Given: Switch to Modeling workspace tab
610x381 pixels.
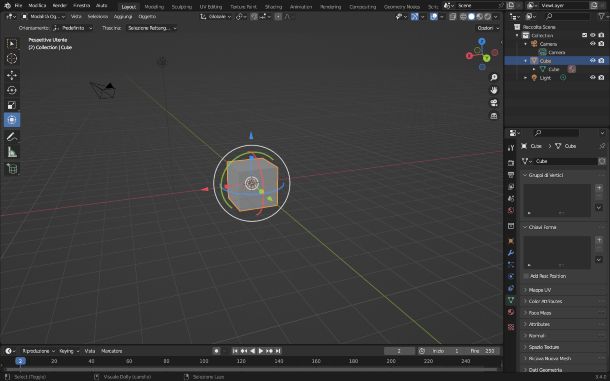Looking at the screenshot, I should tap(154, 7).
